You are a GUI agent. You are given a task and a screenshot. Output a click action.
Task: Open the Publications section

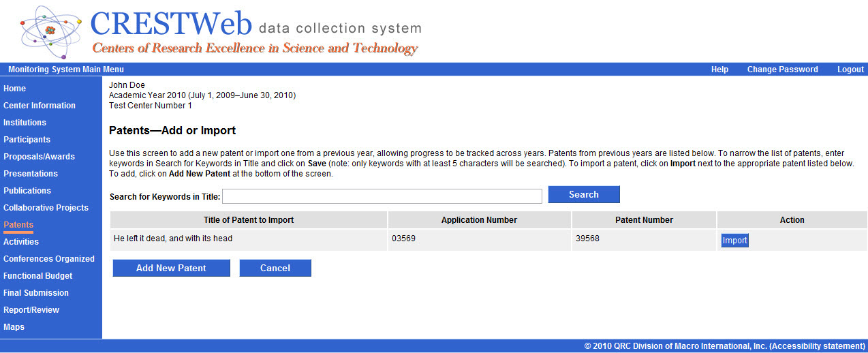tap(27, 191)
